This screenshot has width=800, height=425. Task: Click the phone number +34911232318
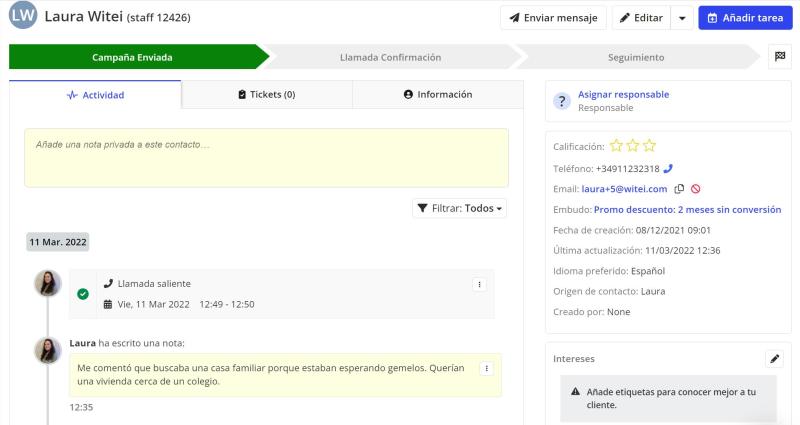(628, 168)
